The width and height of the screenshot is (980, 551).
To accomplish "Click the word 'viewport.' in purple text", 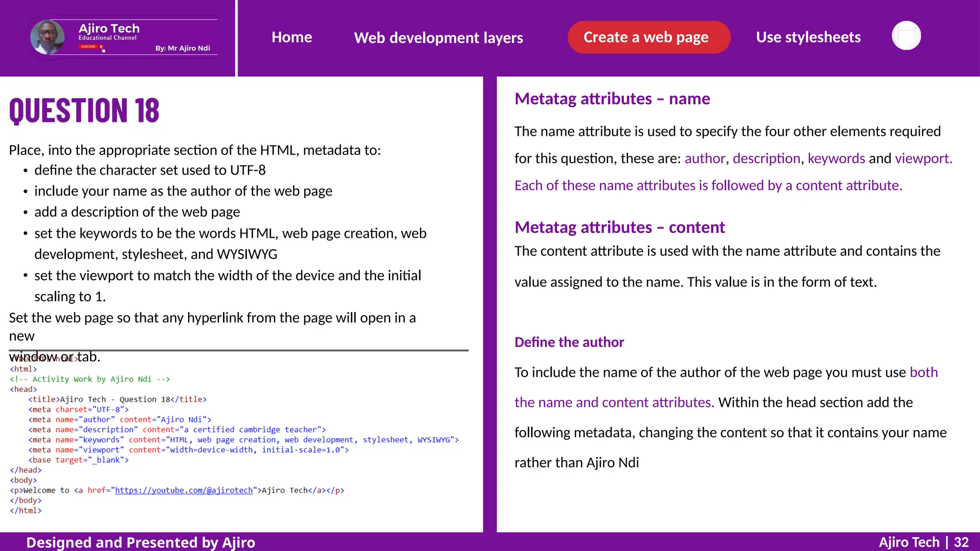I will 924,158.
